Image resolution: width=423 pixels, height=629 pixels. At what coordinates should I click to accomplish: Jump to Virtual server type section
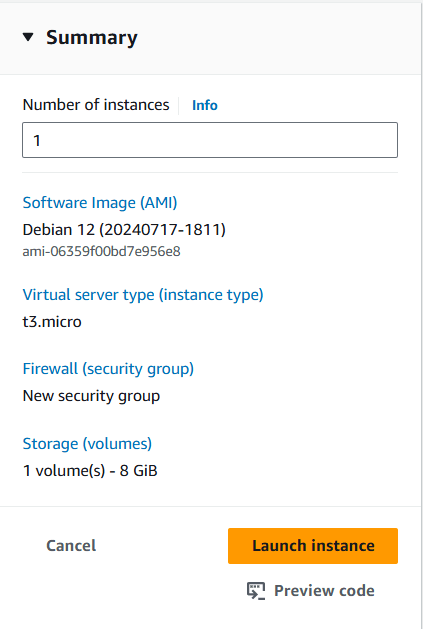click(x=143, y=295)
